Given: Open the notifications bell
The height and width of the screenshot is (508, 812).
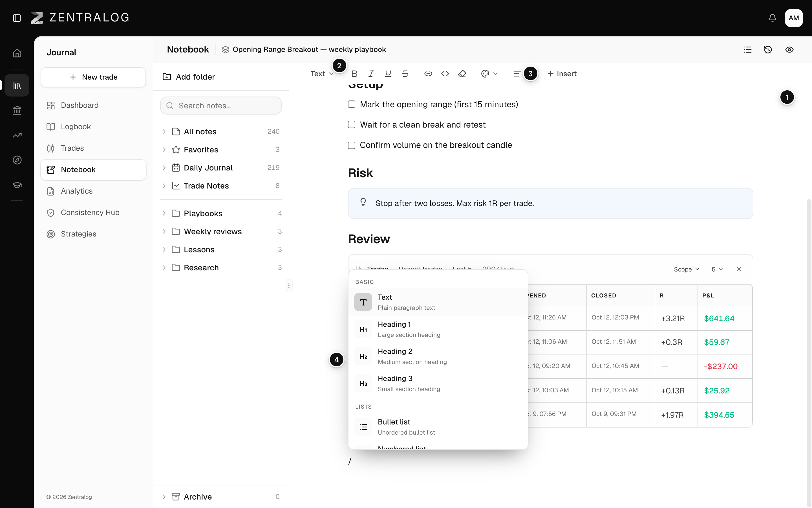Looking at the screenshot, I should click(x=772, y=18).
